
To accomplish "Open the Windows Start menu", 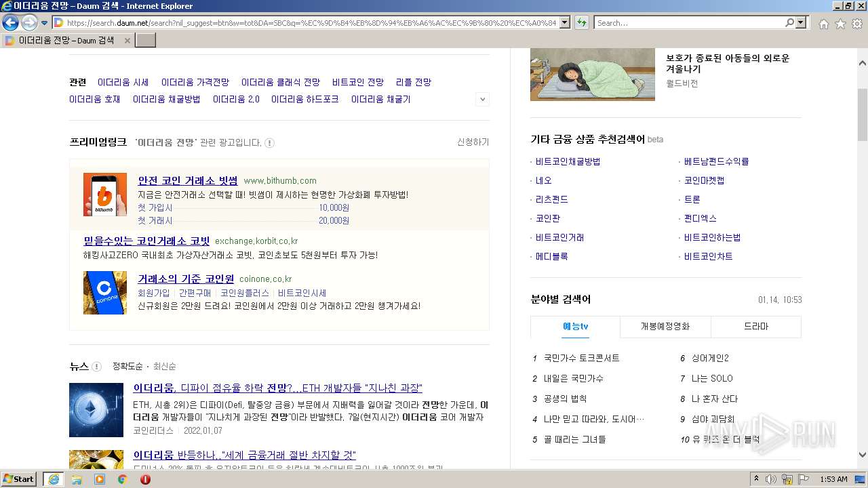I will click(x=19, y=479).
